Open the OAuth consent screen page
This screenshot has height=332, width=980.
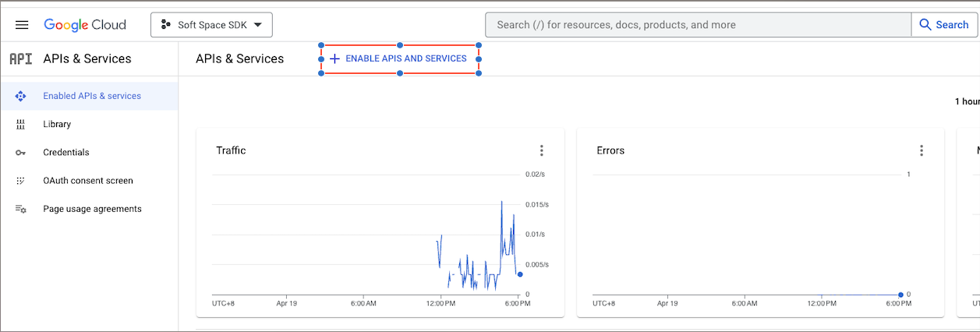point(89,180)
